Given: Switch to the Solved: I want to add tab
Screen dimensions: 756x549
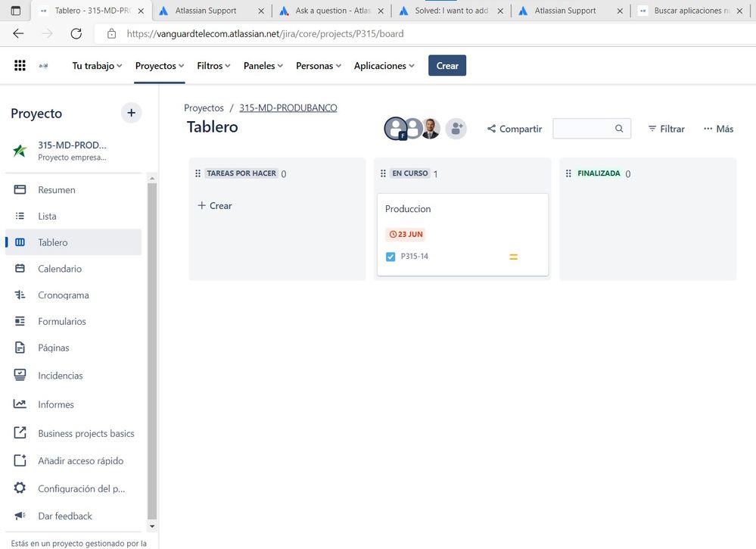Looking at the screenshot, I should pyautogui.click(x=452, y=11).
